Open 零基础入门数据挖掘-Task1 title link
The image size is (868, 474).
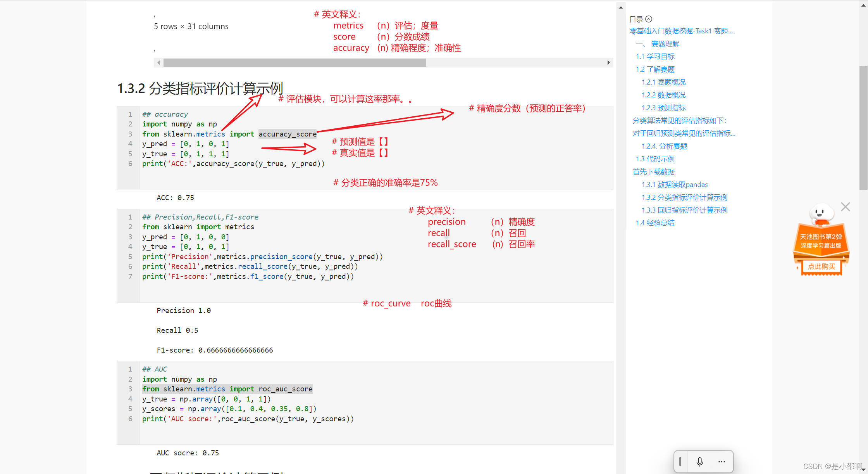[681, 31]
